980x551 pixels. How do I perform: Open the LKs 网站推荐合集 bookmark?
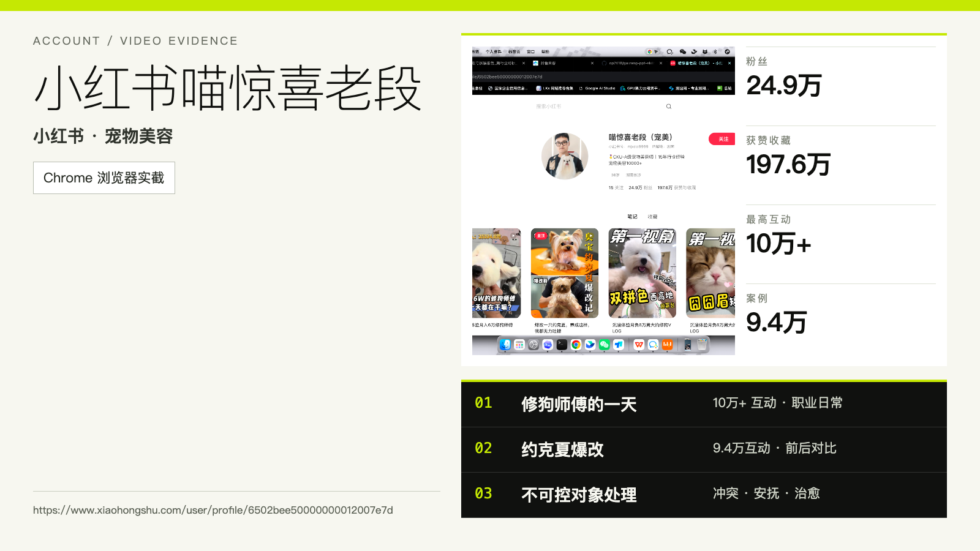tap(555, 88)
